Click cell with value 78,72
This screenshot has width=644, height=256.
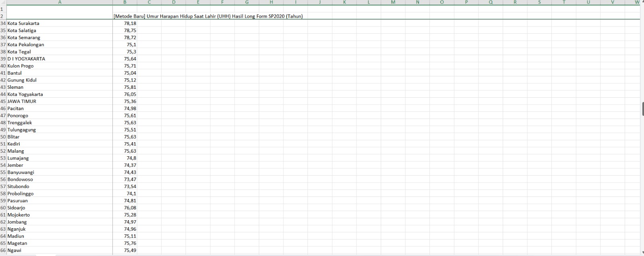click(x=125, y=37)
